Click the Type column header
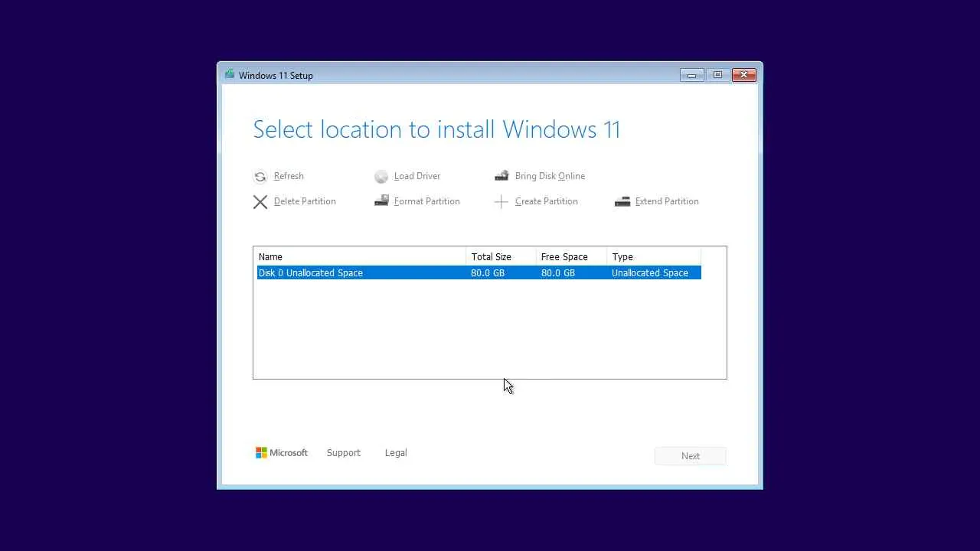The height and width of the screenshot is (551, 980). tap(654, 256)
